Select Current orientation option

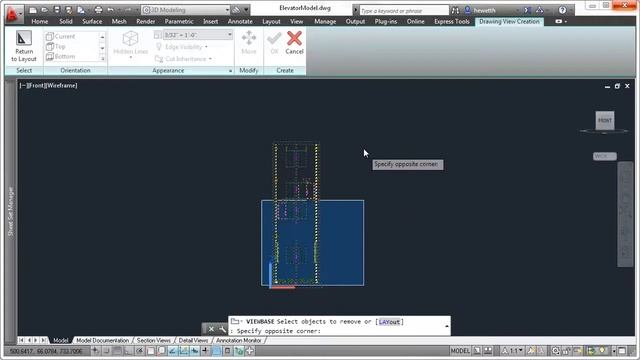coord(61,36)
